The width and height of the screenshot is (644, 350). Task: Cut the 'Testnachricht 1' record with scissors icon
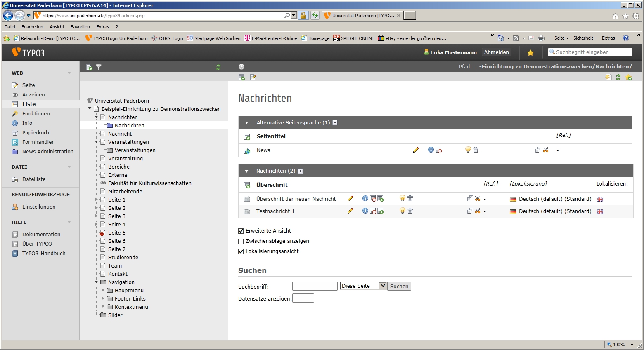click(478, 211)
